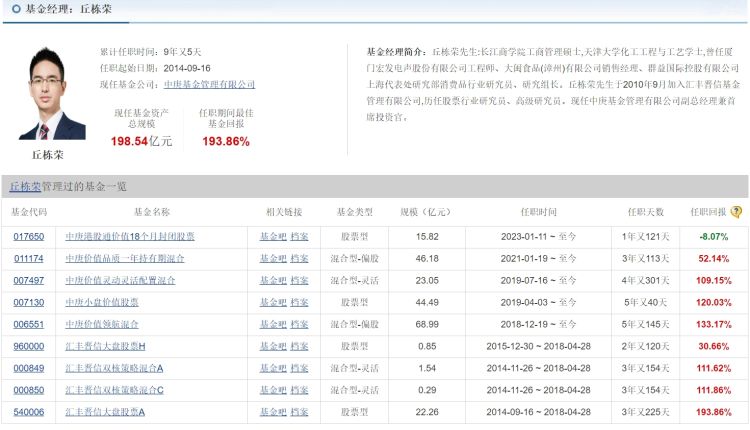Open fund code 011174

(29, 259)
